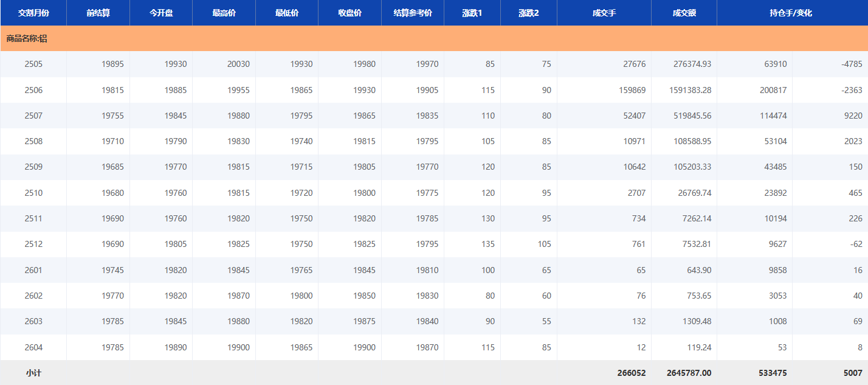Select the subtotal turnover 2645787.00
The image size is (868, 385).
coord(689,373)
